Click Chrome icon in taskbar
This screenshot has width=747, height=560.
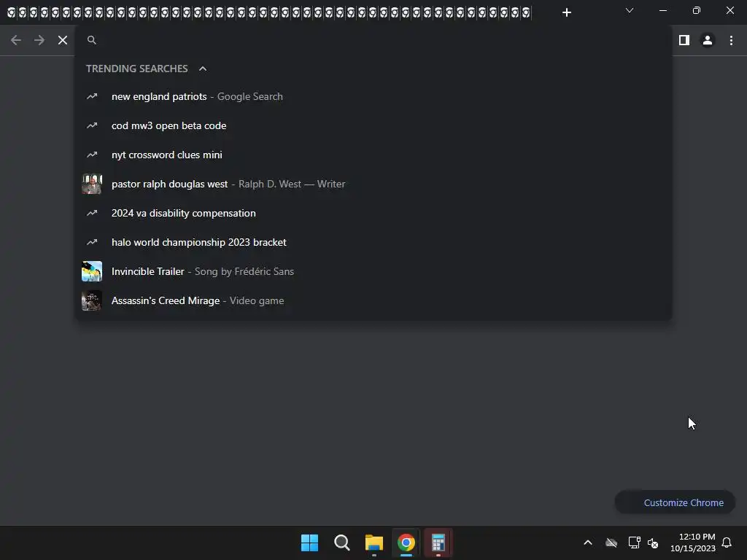(406, 542)
